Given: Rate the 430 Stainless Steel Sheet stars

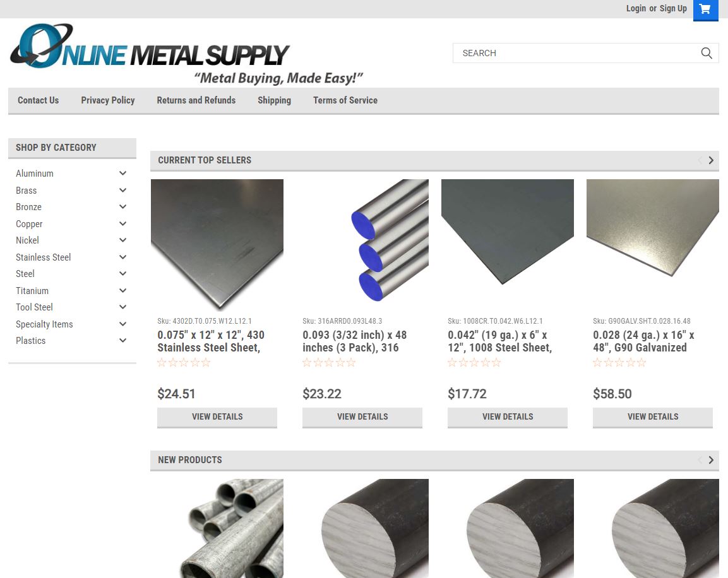Looking at the screenshot, I should [184, 363].
